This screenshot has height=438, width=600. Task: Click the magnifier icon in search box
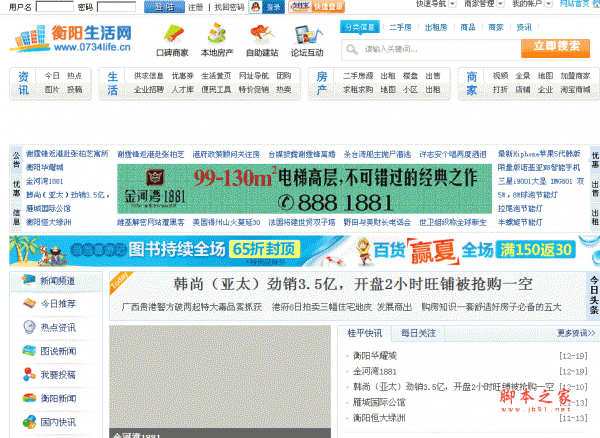tap(352, 49)
